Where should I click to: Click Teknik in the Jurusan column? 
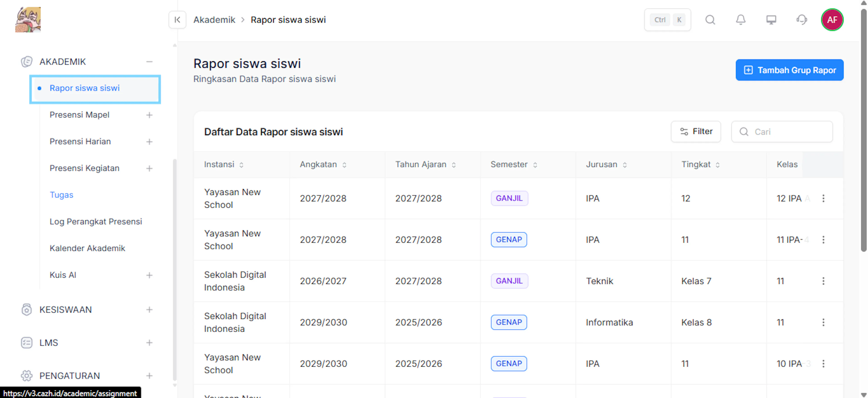coord(599,281)
